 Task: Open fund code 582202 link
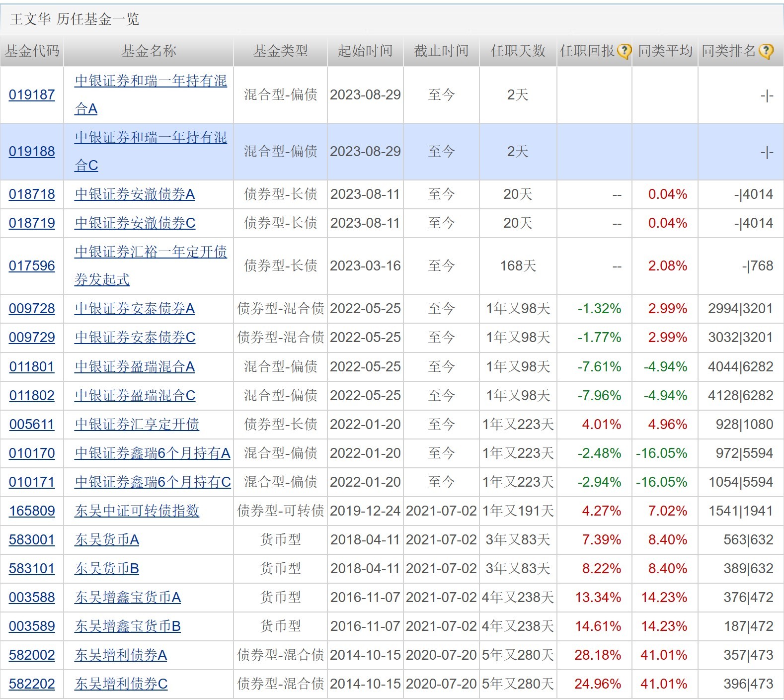coord(32,684)
